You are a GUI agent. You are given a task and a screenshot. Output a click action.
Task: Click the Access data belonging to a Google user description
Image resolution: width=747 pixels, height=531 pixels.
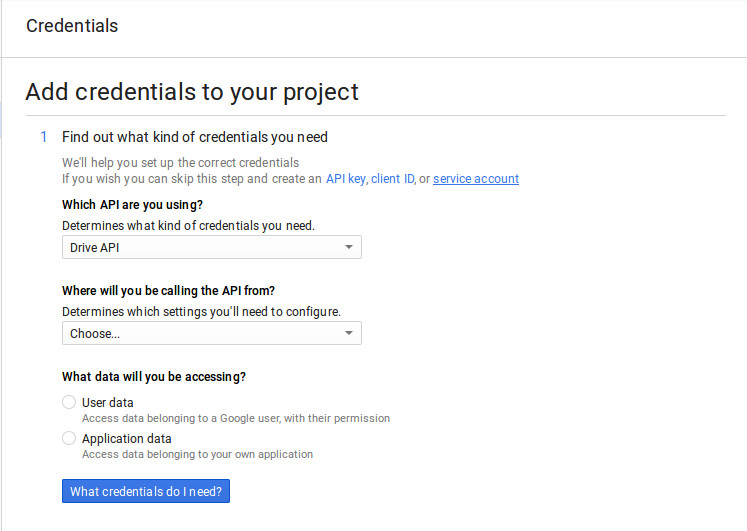[236, 418]
